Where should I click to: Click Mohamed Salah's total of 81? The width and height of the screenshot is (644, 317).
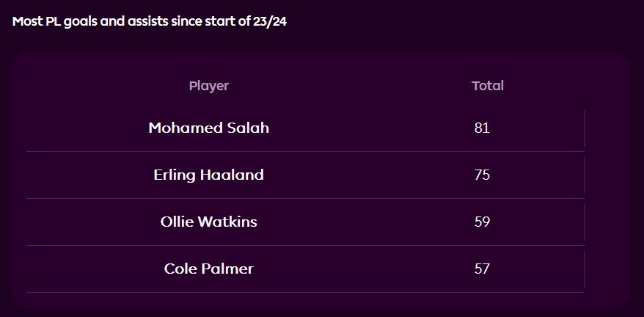[x=482, y=128]
